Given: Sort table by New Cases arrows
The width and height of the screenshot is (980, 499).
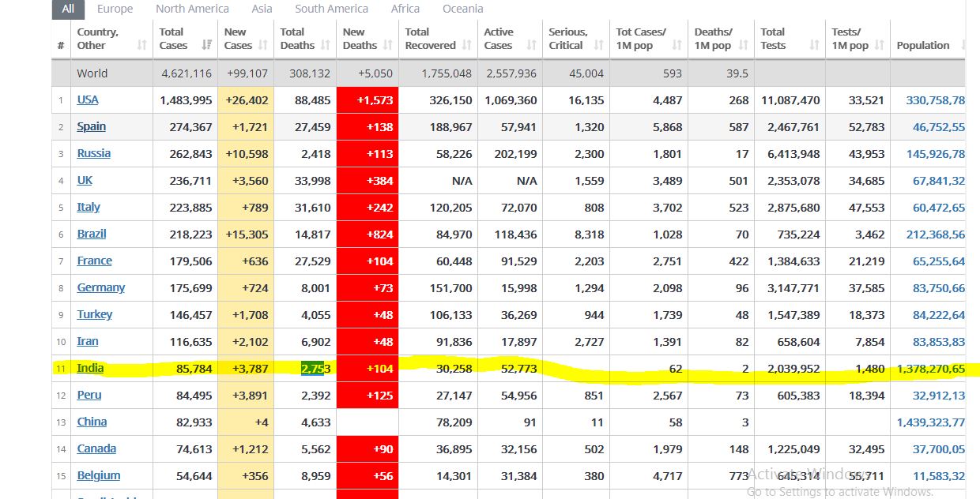Looking at the screenshot, I should point(263,46).
